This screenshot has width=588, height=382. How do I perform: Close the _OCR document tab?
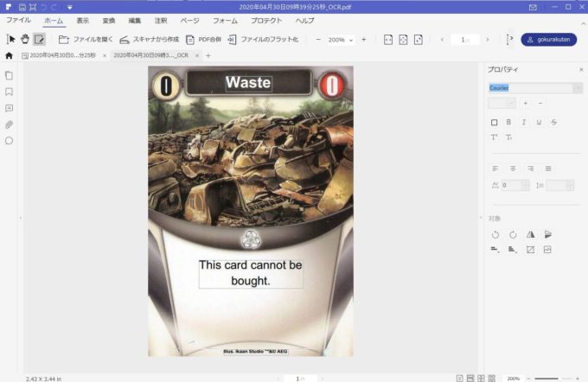point(197,55)
